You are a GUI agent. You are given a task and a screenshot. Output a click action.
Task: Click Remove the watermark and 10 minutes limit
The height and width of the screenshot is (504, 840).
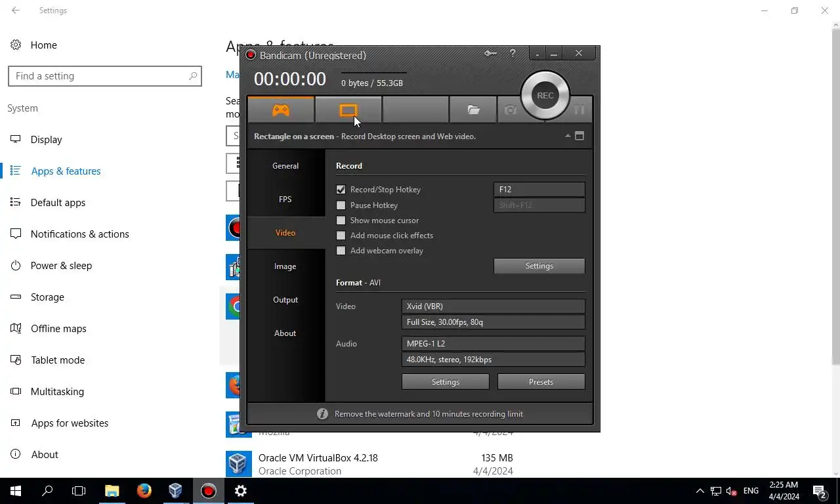429,414
